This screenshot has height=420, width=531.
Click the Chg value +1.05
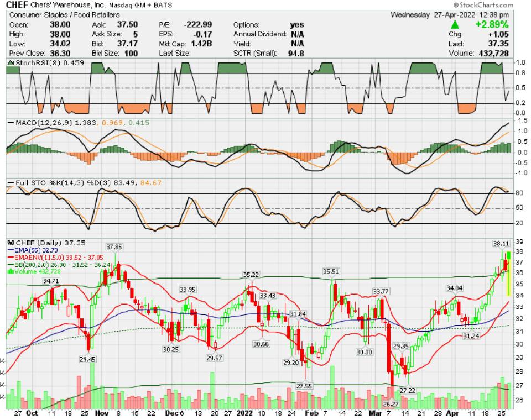498,34
